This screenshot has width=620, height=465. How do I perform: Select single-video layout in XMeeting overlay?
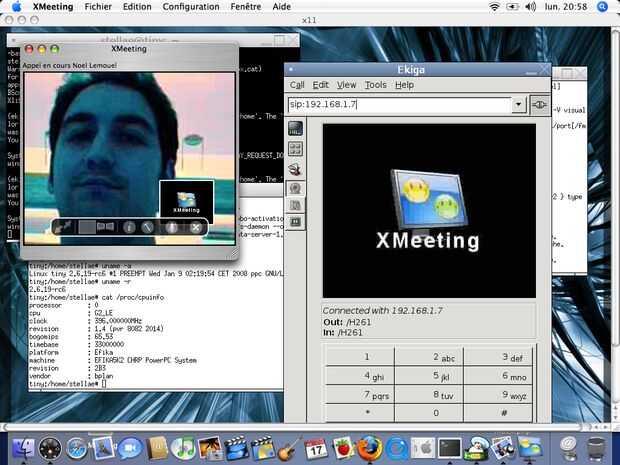[87, 227]
